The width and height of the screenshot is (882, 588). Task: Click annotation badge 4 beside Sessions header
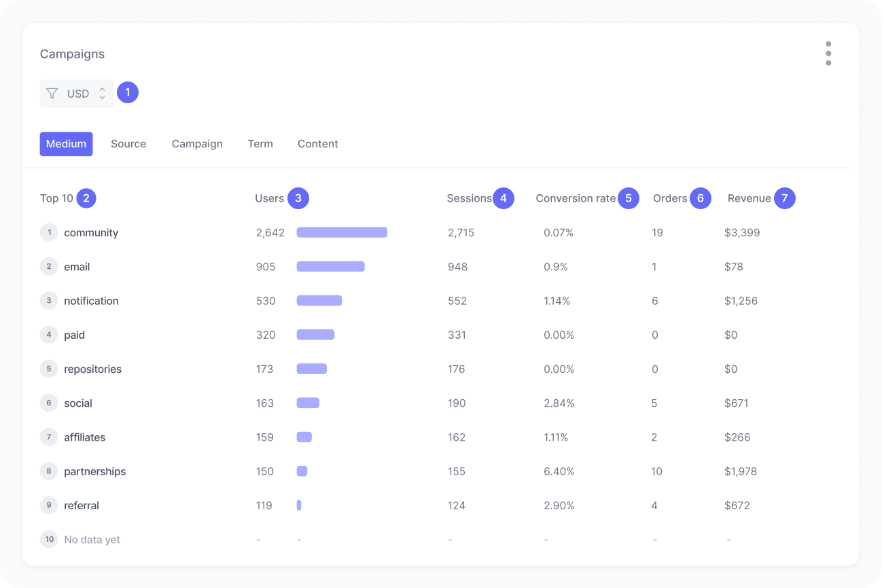tap(504, 198)
